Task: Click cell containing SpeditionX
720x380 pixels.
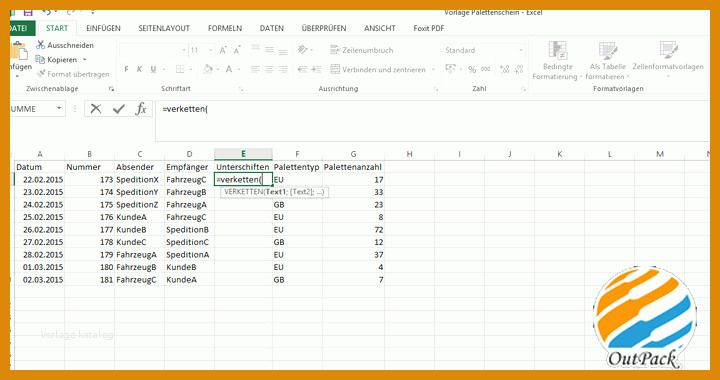Action: [140, 179]
